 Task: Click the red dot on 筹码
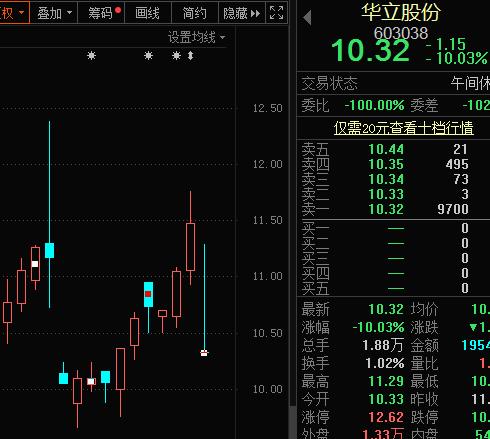(118, 10)
